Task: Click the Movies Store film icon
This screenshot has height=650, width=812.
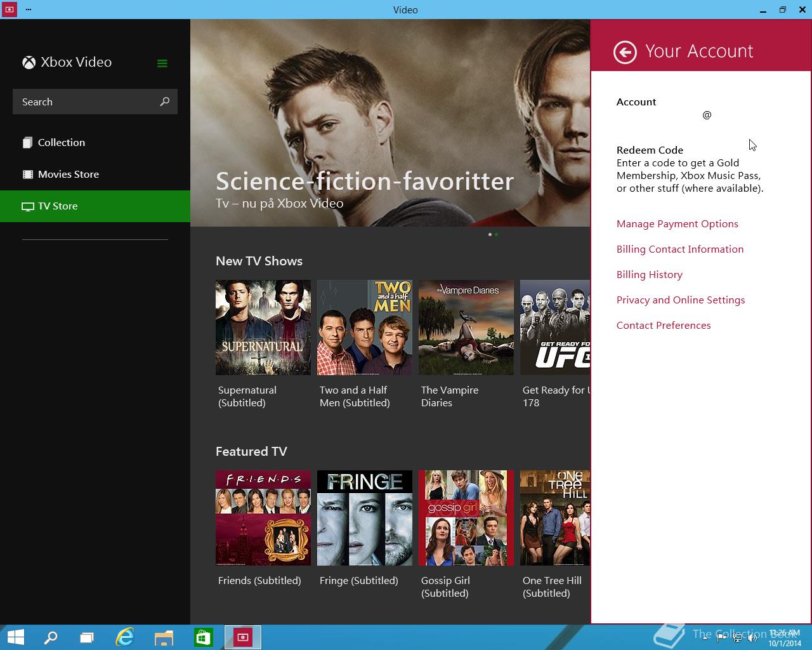Action: click(28, 174)
